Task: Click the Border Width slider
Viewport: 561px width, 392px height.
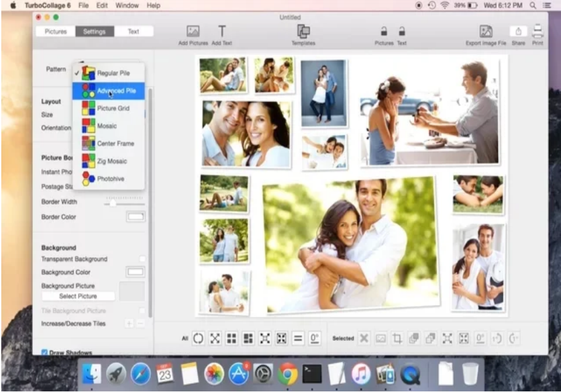Action: (x=124, y=203)
